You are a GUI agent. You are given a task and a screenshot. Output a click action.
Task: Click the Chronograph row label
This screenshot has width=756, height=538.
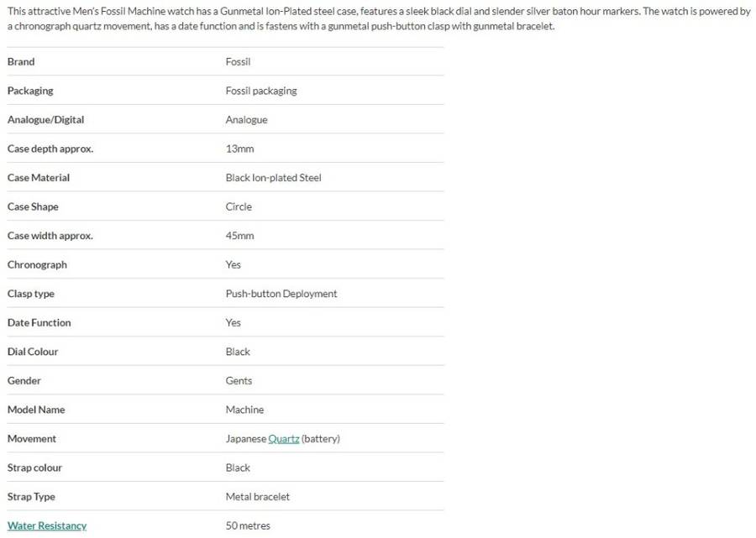point(37,264)
